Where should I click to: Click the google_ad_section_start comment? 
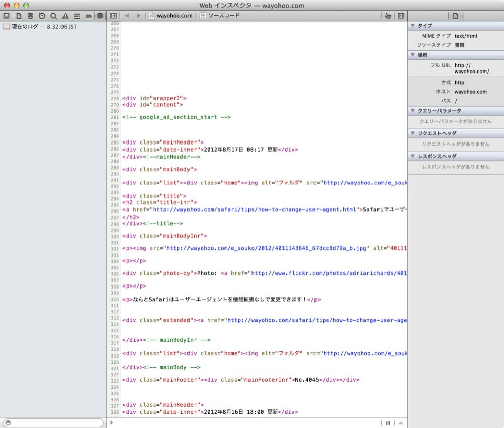[176, 117]
